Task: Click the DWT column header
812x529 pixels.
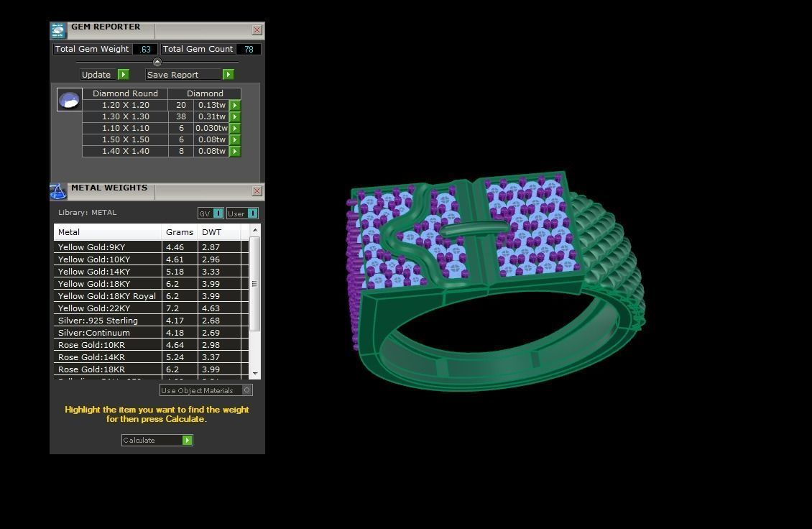Action: pyautogui.click(x=219, y=232)
